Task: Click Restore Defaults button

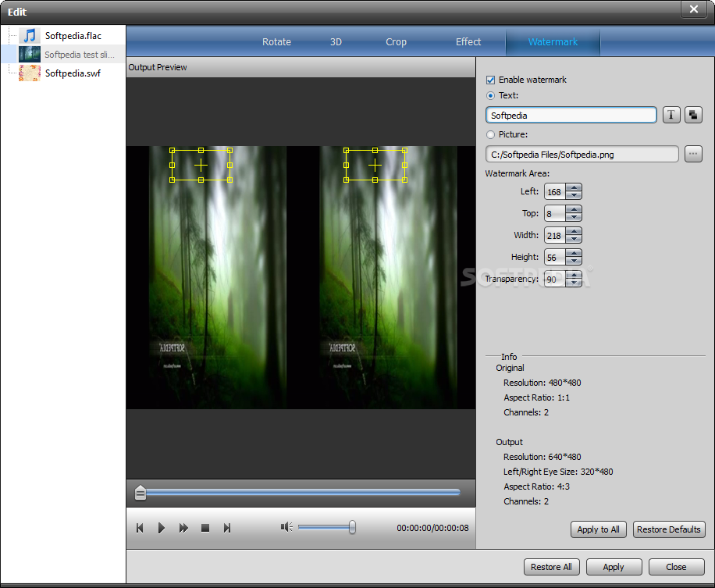Action: 668,529
